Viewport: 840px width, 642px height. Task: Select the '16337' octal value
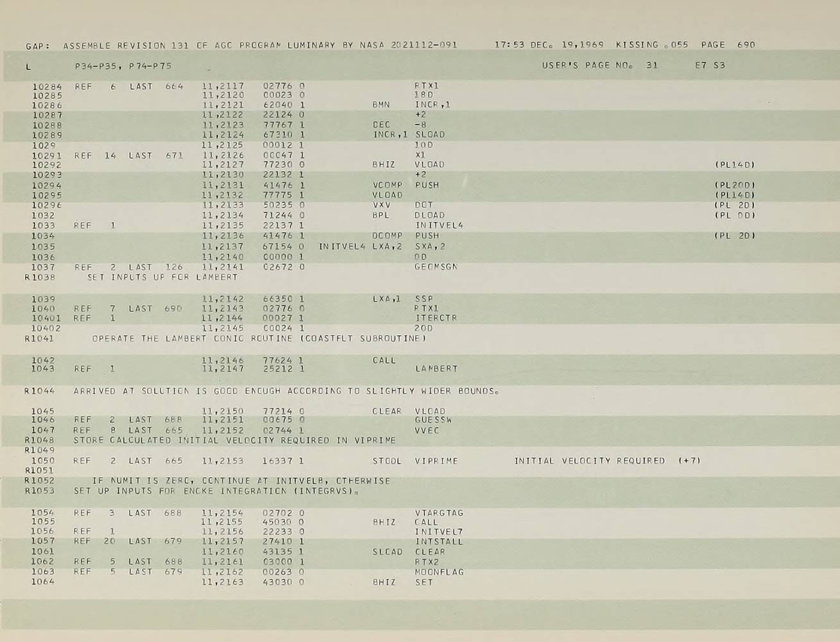point(278,461)
